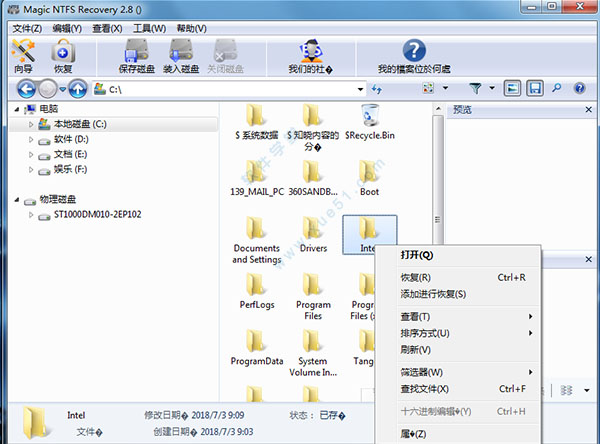Collapse the 电脑 tree node
Image resolution: width=600 pixels, height=444 pixels.
pyautogui.click(x=17, y=109)
